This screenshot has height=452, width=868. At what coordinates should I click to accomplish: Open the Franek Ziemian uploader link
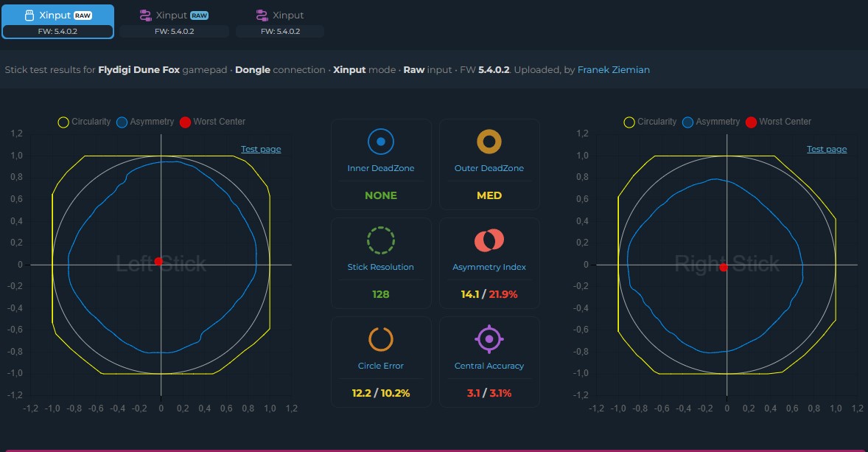tap(613, 70)
